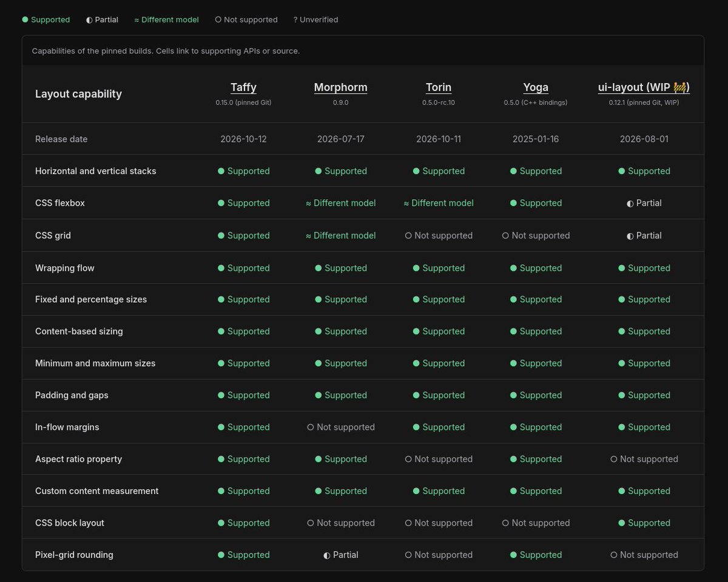
Task: Click Morphorm version text 0.9.0
Action: (x=340, y=103)
